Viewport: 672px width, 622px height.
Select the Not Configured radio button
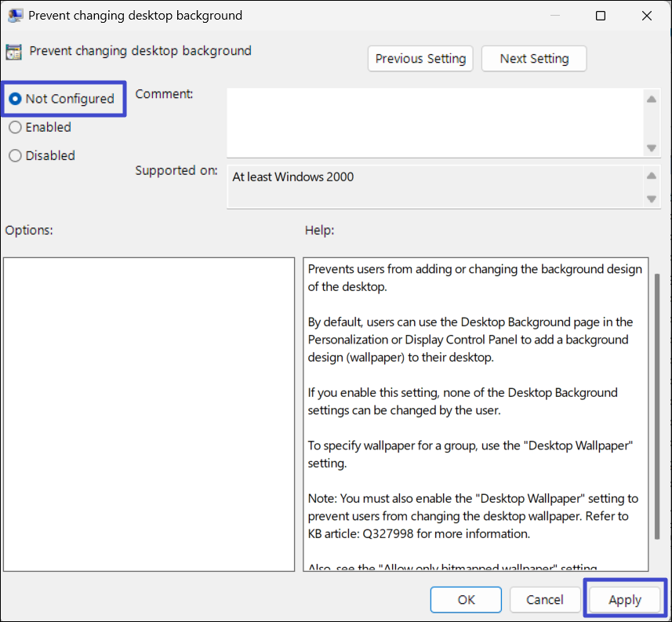[15, 99]
